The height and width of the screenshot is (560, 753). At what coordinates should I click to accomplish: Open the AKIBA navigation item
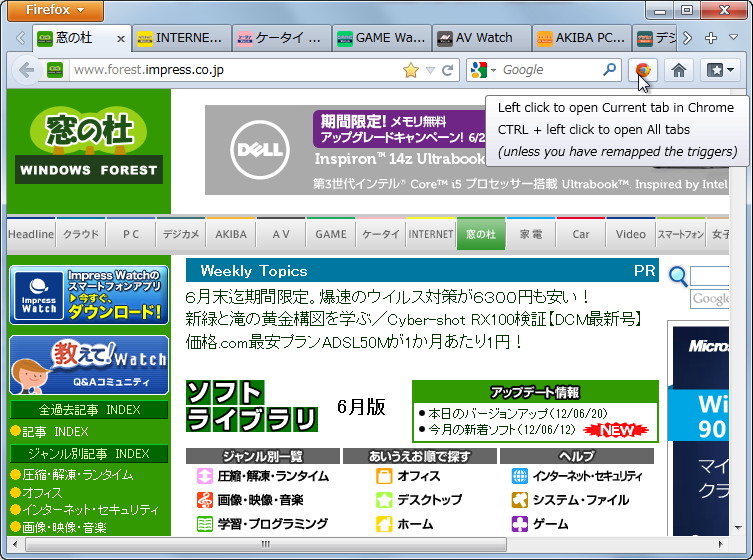pos(231,234)
